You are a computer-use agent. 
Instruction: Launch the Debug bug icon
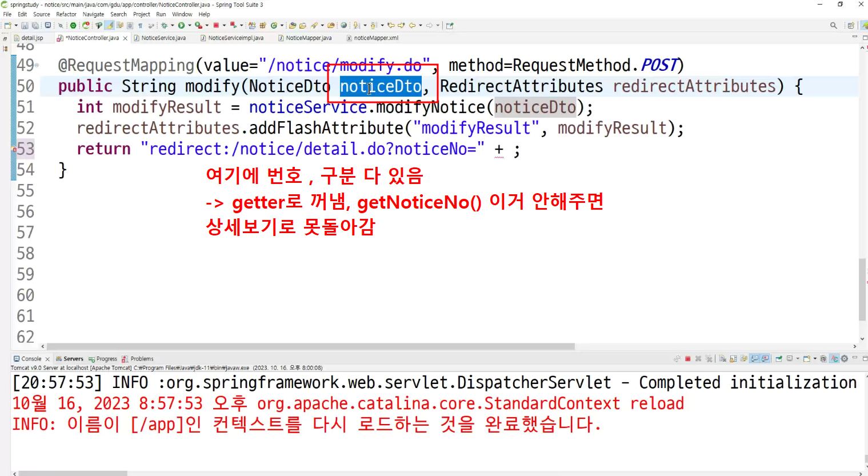coord(164,26)
